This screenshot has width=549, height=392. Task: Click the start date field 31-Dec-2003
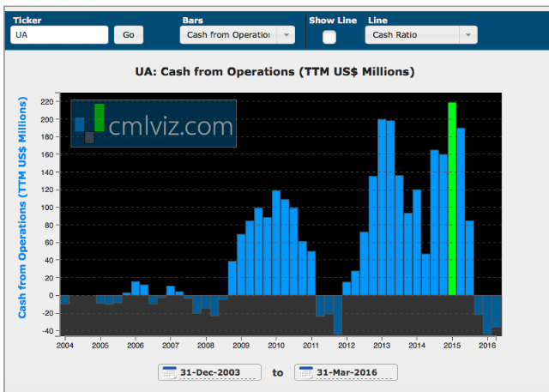coord(210,372)
